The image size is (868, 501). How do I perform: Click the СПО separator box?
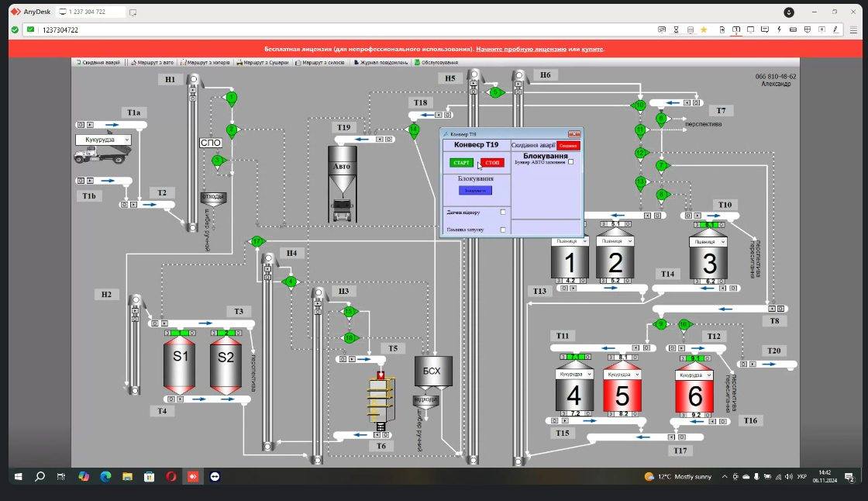point(210,143)
